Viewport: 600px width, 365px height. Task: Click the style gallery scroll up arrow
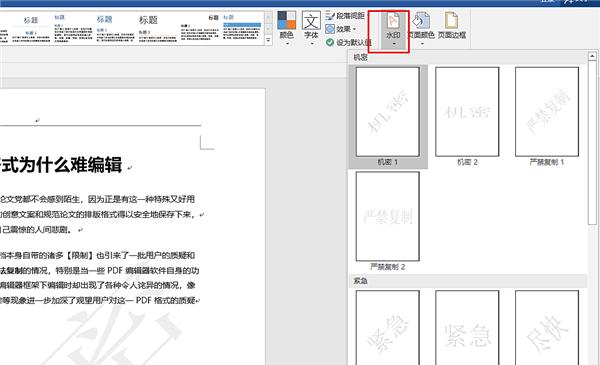tap(268, 17)
